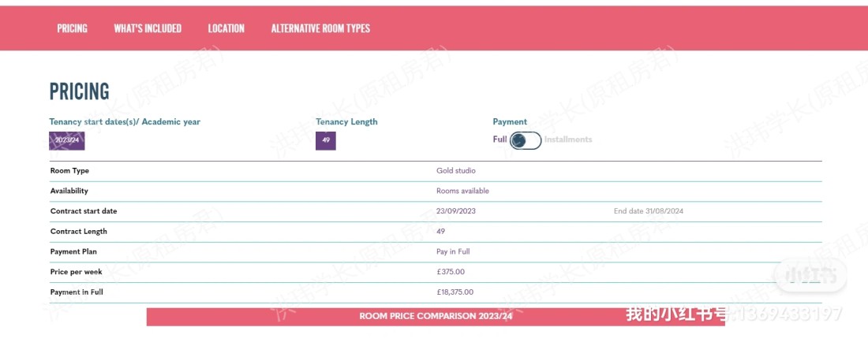
Task: Click the Rooms available status text
Action: (x=462, y=191)
